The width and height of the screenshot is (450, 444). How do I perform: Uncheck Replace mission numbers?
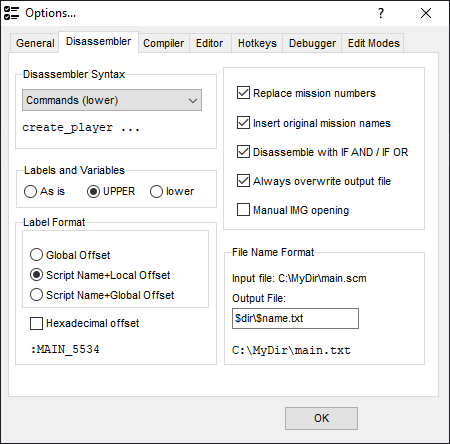pyautogui.click(x=243, y=93)
